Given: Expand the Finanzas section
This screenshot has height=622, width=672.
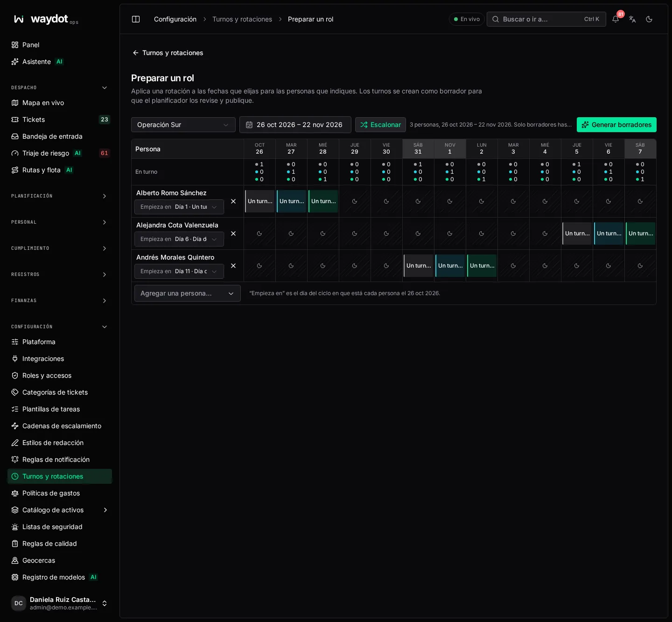Looking at the screenshot, I should click(60, 301).
